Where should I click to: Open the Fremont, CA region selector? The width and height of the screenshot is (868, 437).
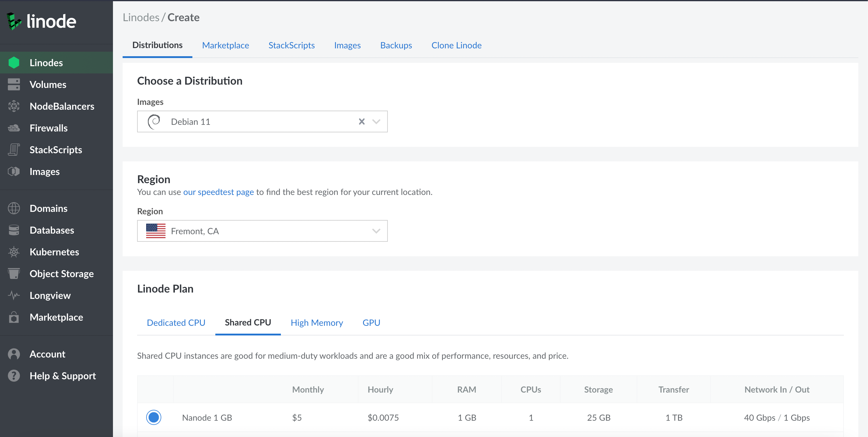[x=262, y=231]
